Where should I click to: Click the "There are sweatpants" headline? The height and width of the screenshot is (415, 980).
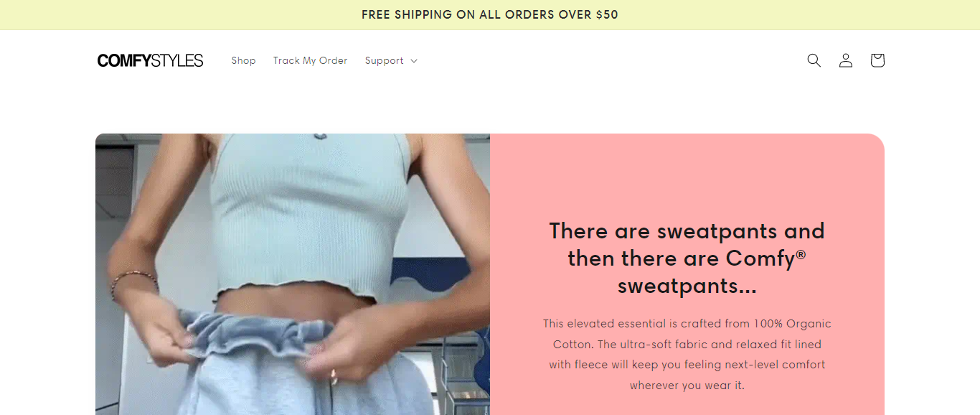coord(687,258)
